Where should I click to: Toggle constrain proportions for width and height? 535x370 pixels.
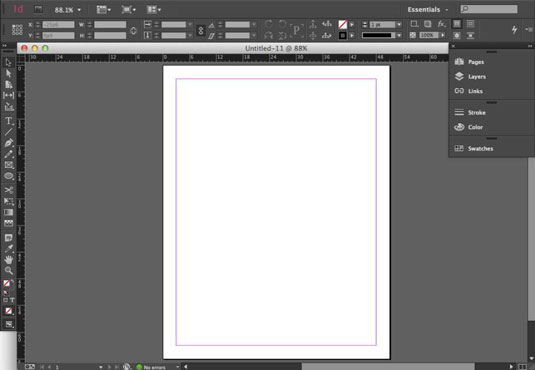[133, 30]
